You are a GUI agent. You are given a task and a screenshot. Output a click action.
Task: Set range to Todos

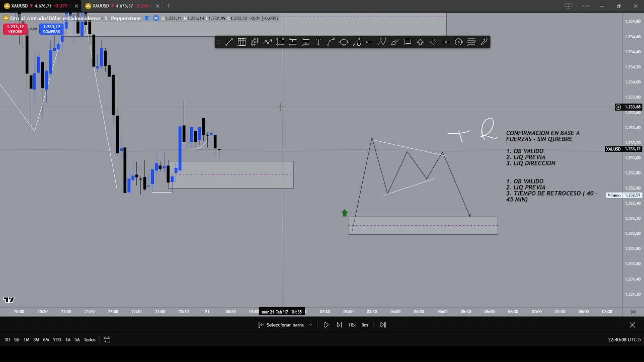pyautogui.click(x=90, y=340)
